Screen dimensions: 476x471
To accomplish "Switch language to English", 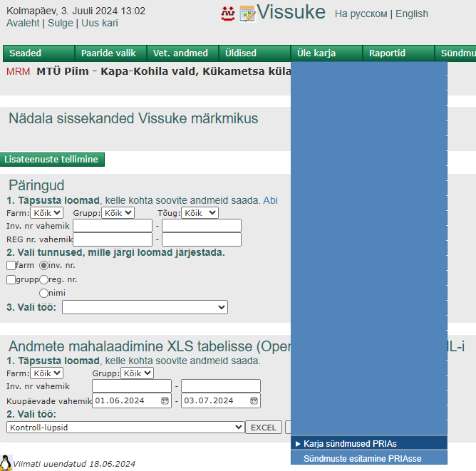I will tap(412, 14).
